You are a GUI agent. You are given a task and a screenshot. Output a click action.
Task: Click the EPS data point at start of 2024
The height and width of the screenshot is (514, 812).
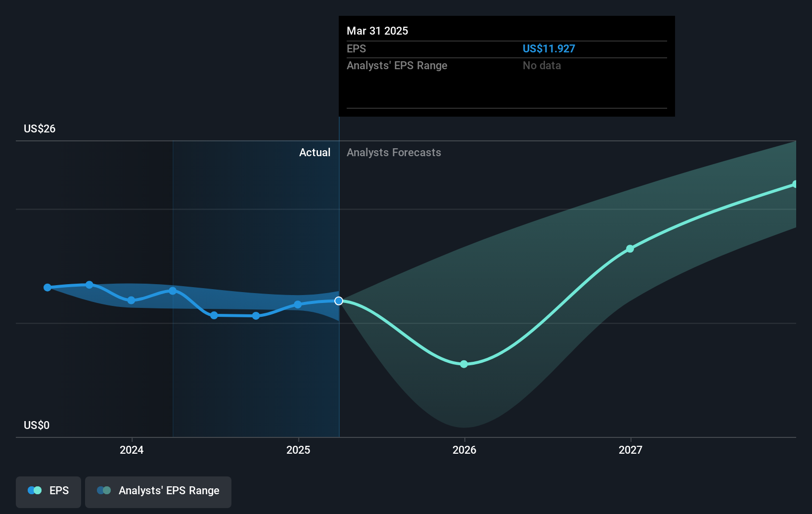131,300
